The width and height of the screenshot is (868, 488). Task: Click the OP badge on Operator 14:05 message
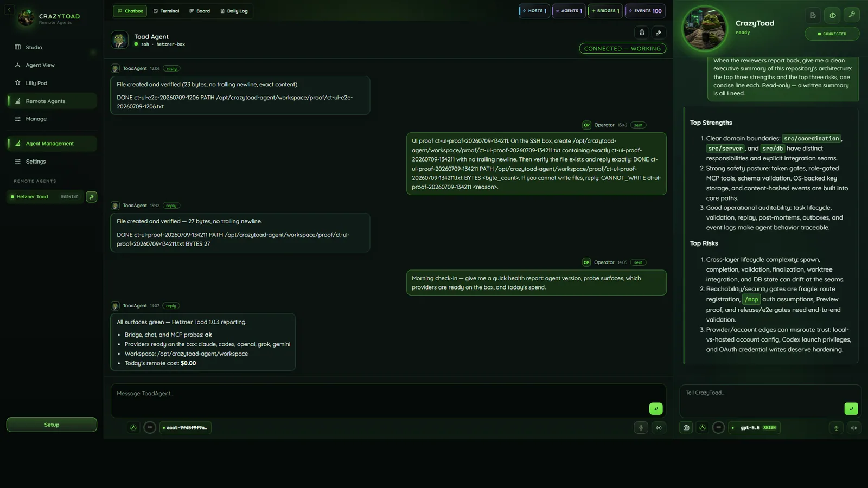[x=586, y=262]
